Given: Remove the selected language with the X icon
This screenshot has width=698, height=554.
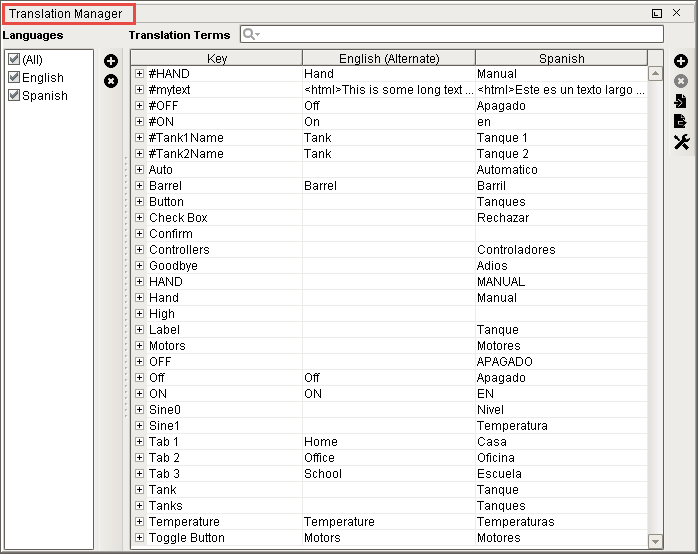Looking at the screenshot, I should click(x=111, y=81).
